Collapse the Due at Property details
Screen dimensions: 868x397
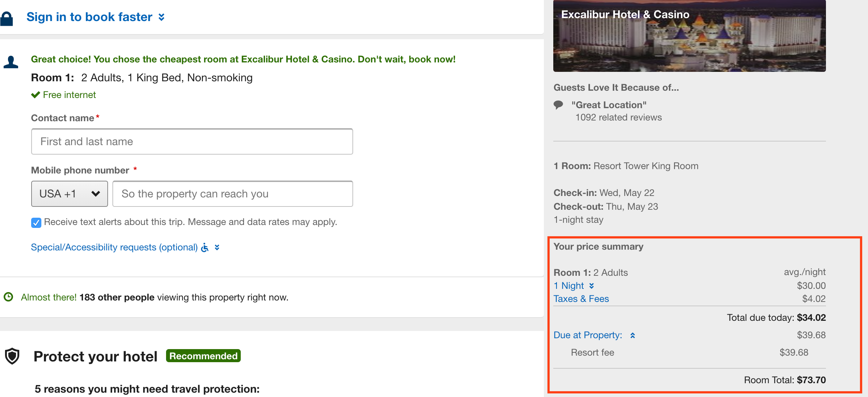632,335
